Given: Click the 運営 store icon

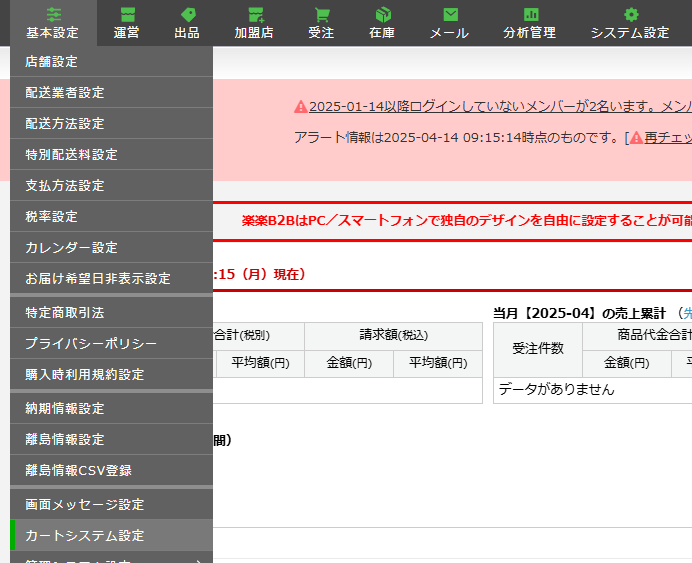Looking at the screenshot, I should (128, 15).
